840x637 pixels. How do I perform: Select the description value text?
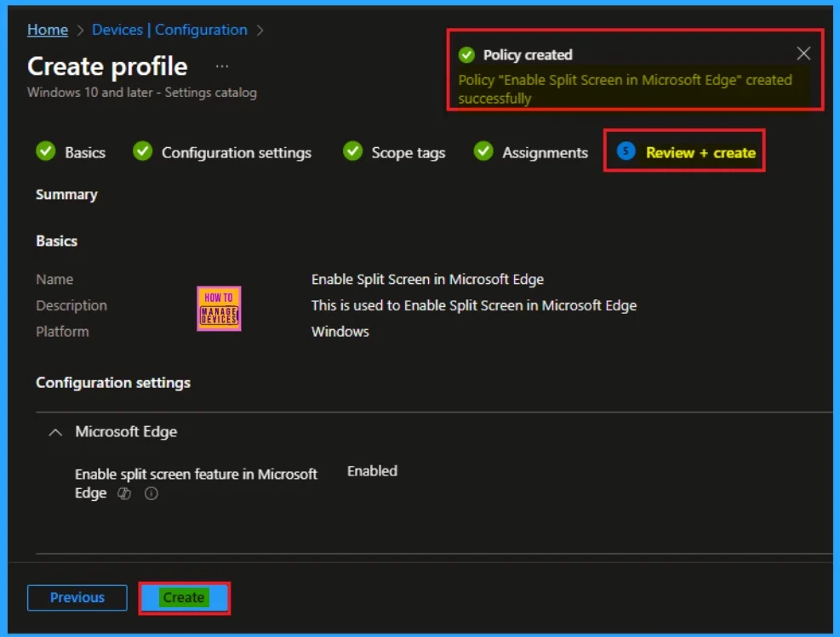pyautogui.click(x=474, y=305)
